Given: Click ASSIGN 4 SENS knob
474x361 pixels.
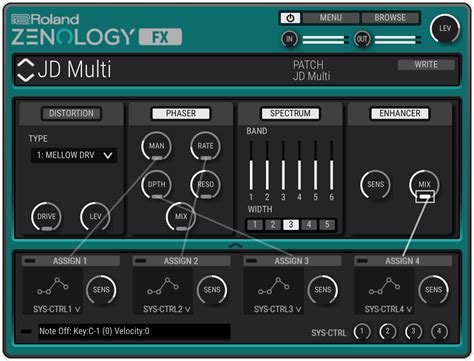Looking at the screenshot, I should 433,290.
